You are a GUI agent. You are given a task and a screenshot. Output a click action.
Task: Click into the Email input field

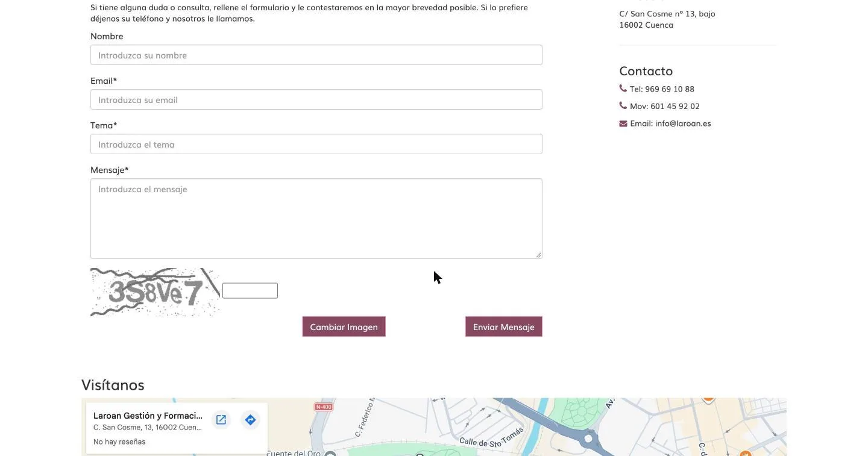coord(316,99)
